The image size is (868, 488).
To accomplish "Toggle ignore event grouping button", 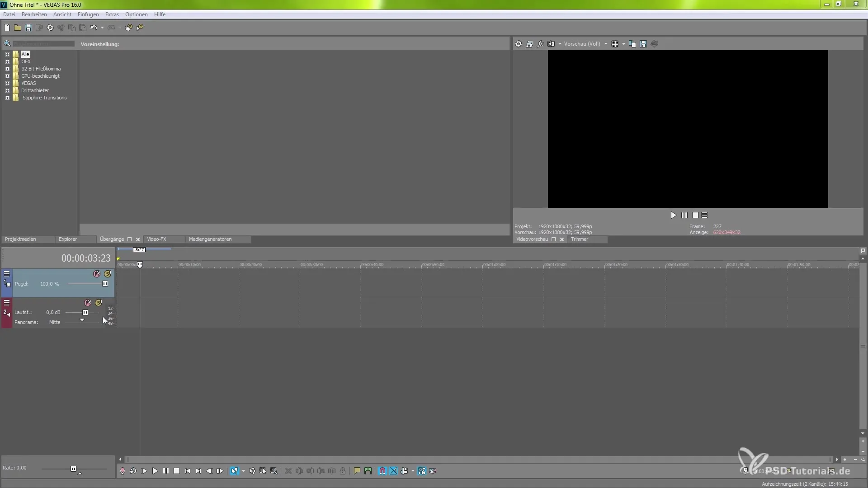I will (x=433, y=471).
